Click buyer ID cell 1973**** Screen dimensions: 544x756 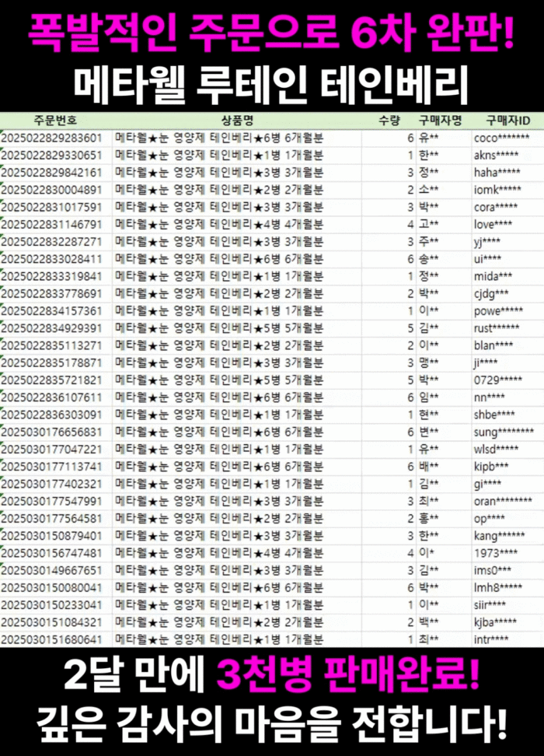pyautogui.click(x=494, y=553)
